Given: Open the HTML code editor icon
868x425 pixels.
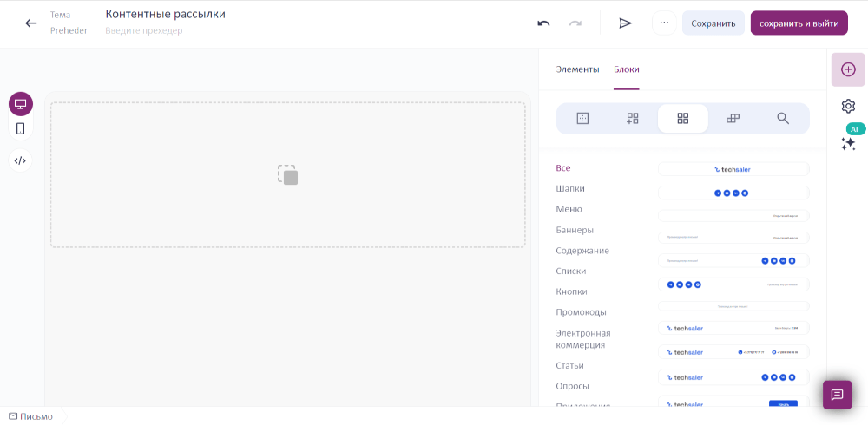Looking at the screenshot, I should click(x=21, y=160).
